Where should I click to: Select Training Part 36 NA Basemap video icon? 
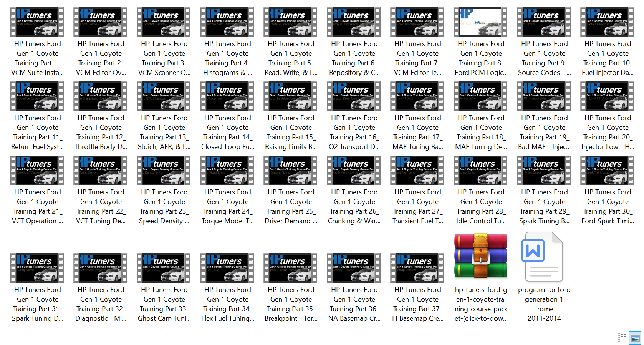pyautogui.click(x=354, y=268)
